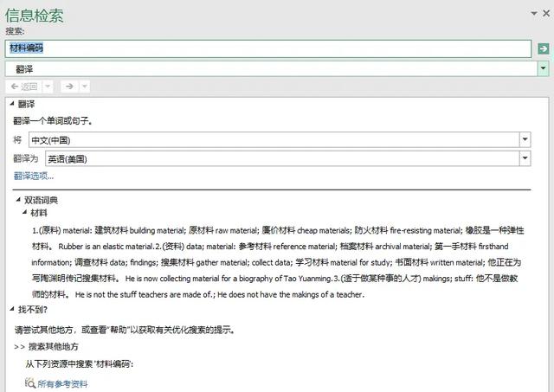
Task: Collapse the 双语词典 section
Action: tap(18, 200)
